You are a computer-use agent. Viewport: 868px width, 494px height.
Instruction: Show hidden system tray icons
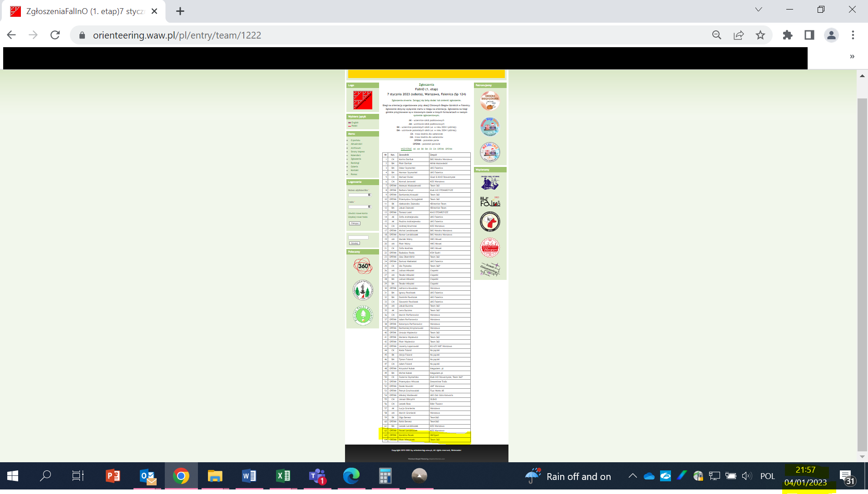pyautogui.click(x=632, y=476)
